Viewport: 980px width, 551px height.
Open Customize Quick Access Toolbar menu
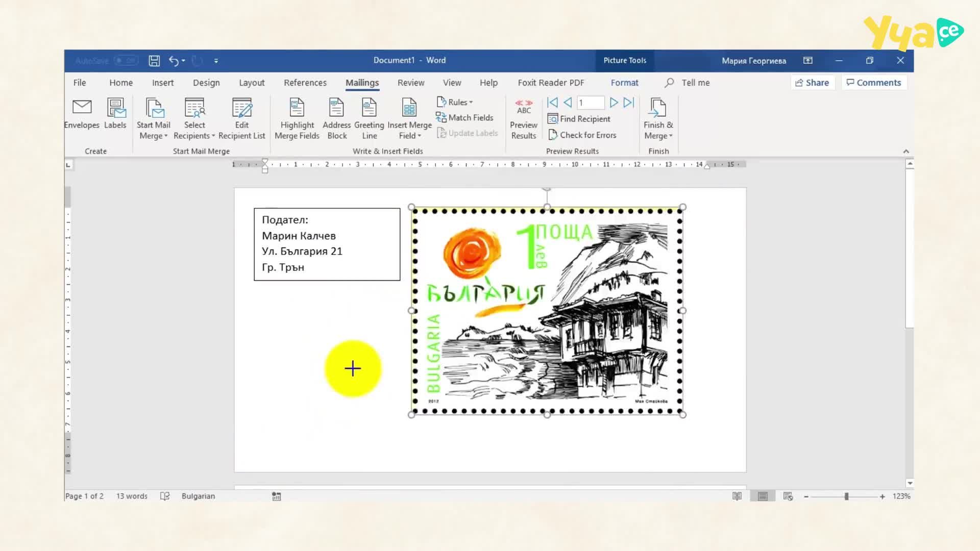click(216, 61)
